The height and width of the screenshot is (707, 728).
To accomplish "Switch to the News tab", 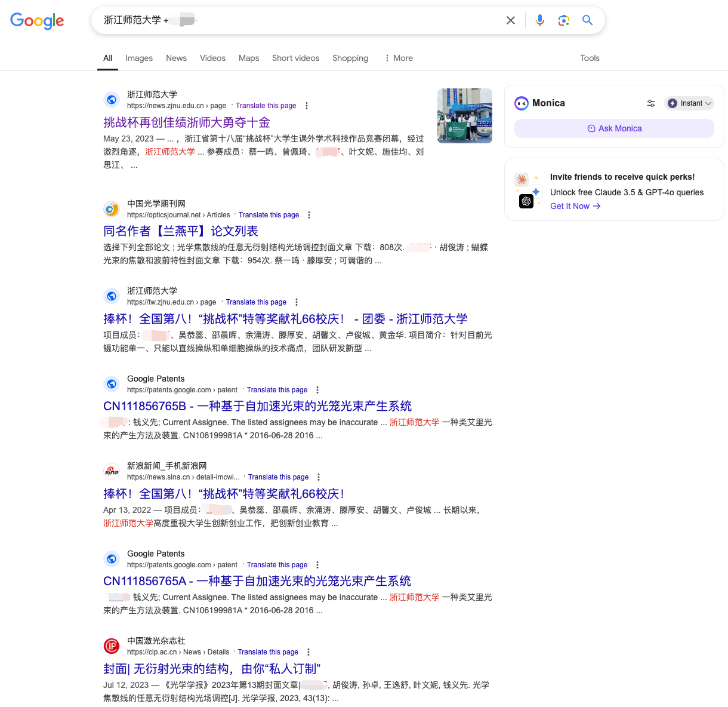I will 176,58.
